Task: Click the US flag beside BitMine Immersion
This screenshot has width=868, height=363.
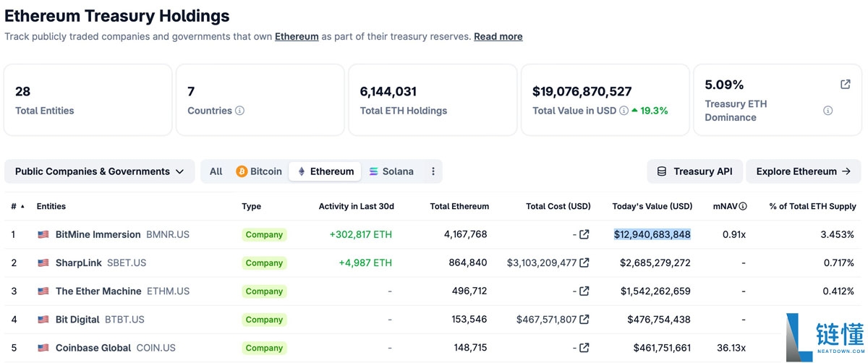Action: click(x=43, y=234)
